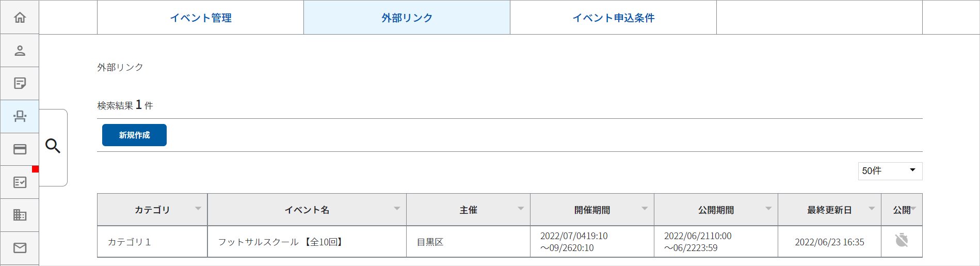Open the mail envelope sidebar icon
This screenshot has height=266, width=980.
[20, 248]
